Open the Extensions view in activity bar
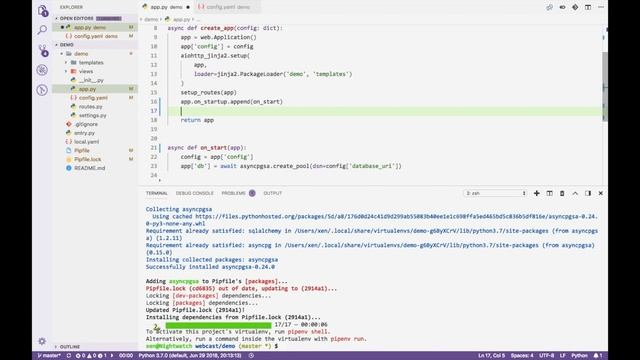 42,90
